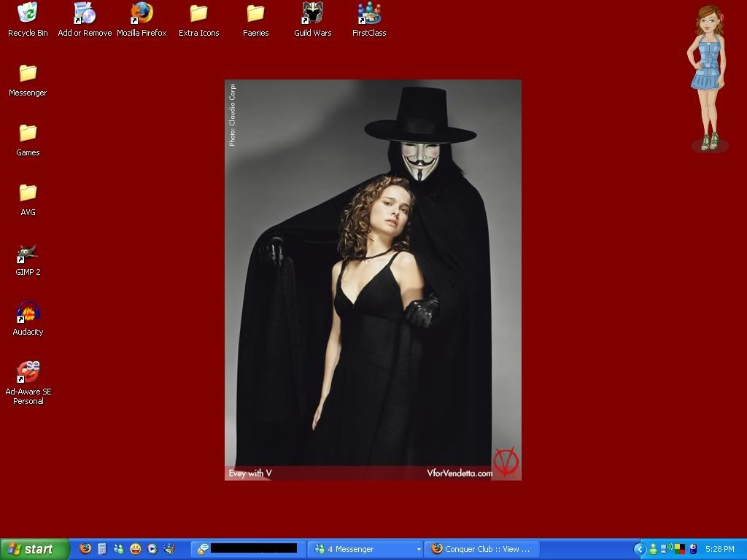The image size is (747, 560).
Task: Click the Start button
Action: [x=35, y=549]
